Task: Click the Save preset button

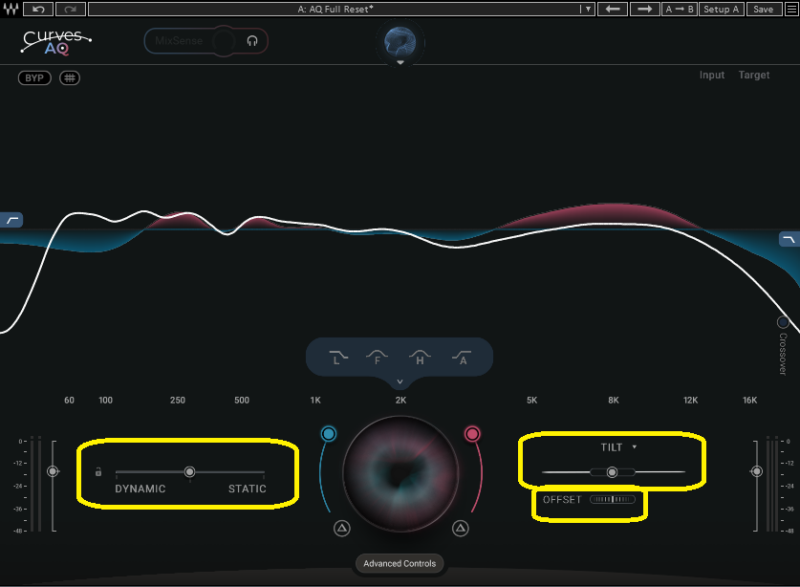Action: pyautogui.click(x=763, y=9)
